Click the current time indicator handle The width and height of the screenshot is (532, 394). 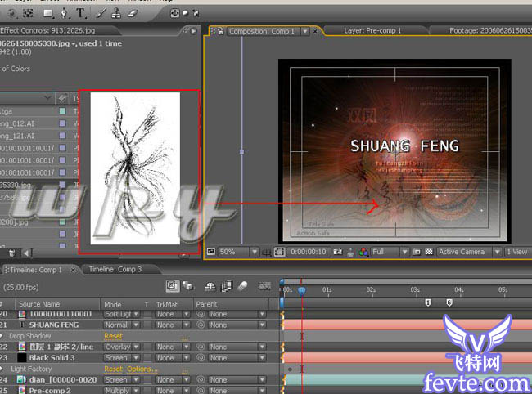[x=302, y=290]
